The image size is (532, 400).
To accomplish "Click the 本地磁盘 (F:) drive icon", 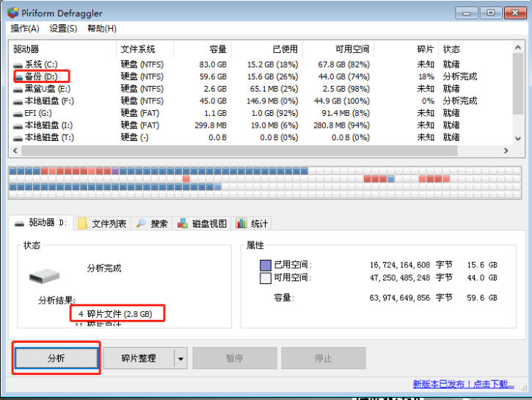I will pos(18,101).
